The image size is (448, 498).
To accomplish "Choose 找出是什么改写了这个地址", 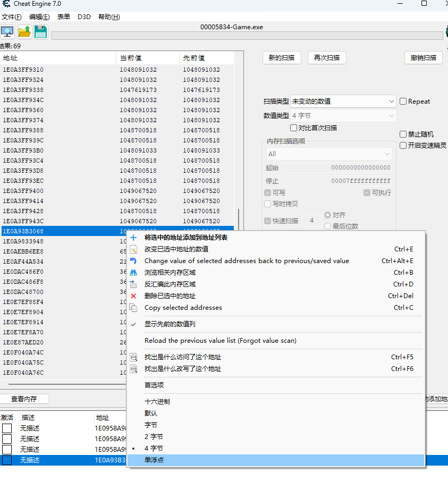I will (x=276, y=369).
